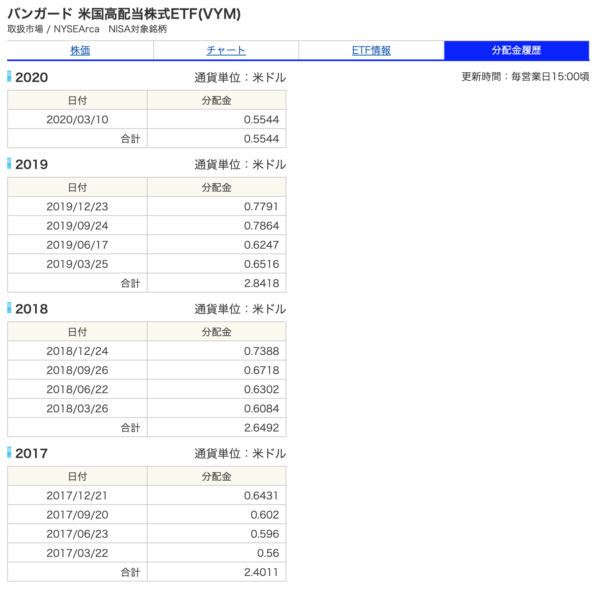
Task: Click the date cell 2017/09/20
Action: (x=77, y=515)
